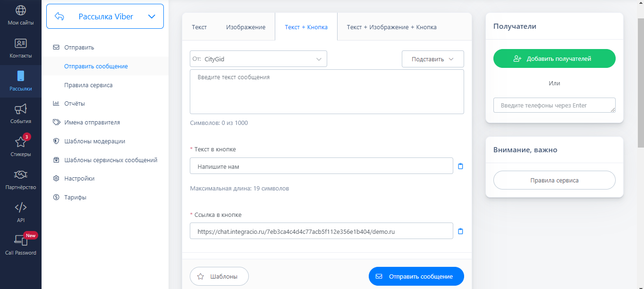Select Текст + Изображение + Кнопка tab
644x289 pixels.
click(x=391, y=27)
